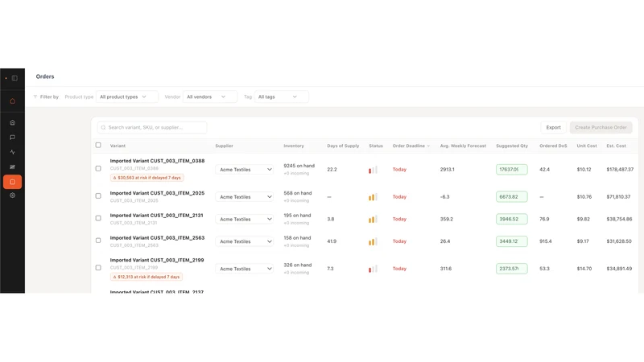
Task: Click the orange house logo icon in sidebar
Action: [12, 101]
